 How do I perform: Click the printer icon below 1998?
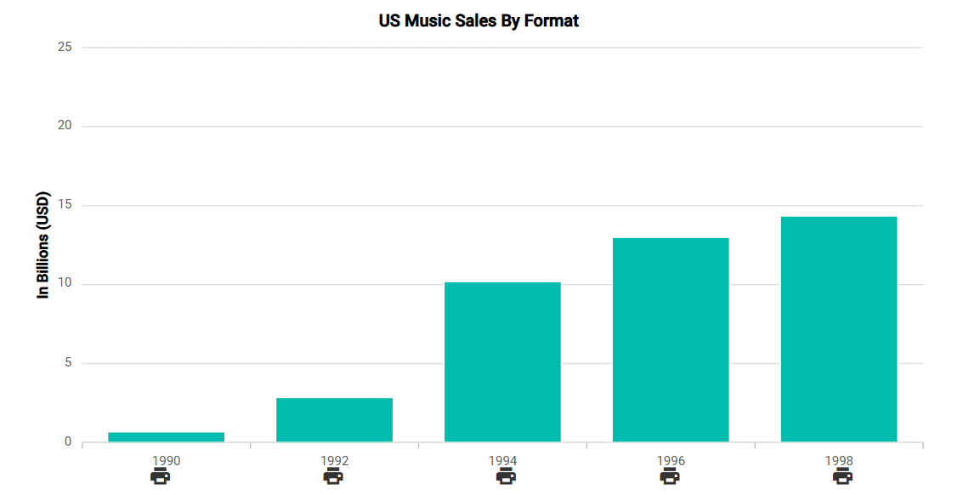click(842, 476)
